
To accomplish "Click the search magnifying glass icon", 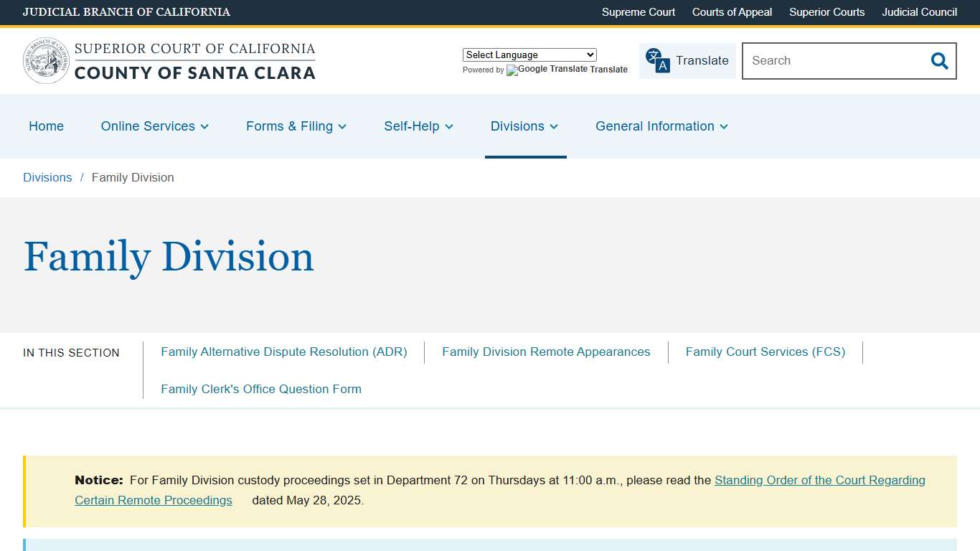I will click(x=938, y=61).
